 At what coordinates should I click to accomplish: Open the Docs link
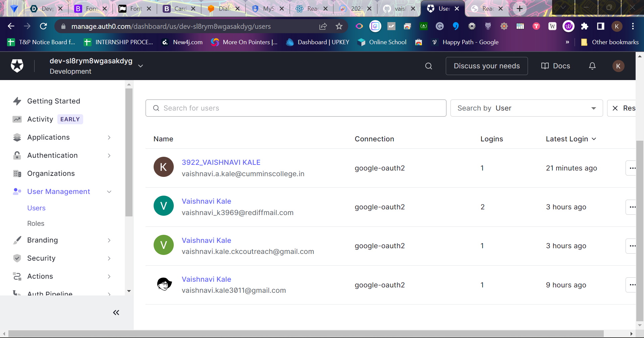click(x=556, y=66)
